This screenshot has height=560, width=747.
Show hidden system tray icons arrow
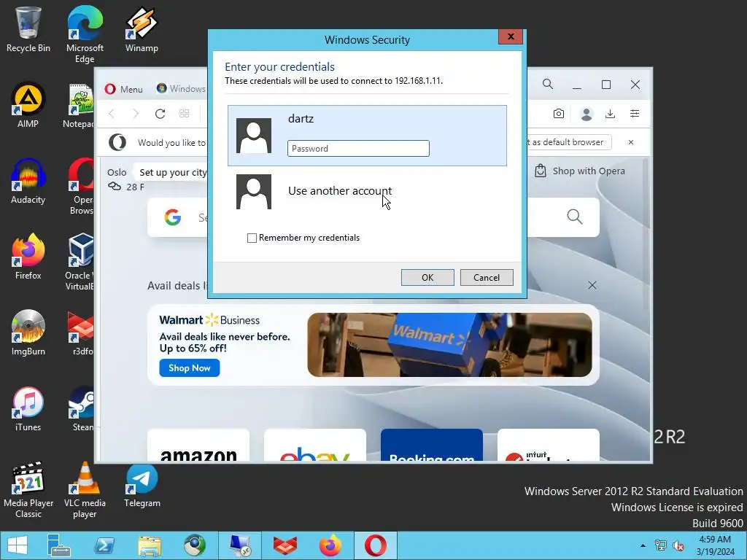point(643,545)
